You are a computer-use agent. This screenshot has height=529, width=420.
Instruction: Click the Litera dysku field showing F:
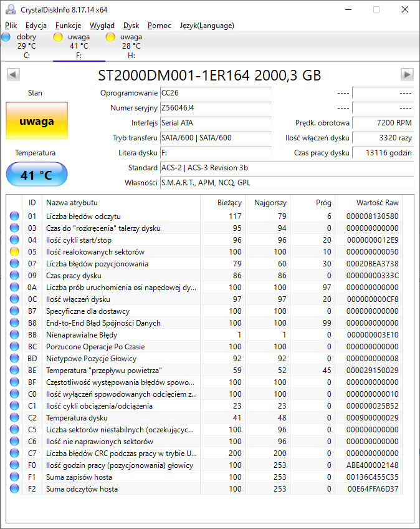pyautogui.click(x=216, y=153)
